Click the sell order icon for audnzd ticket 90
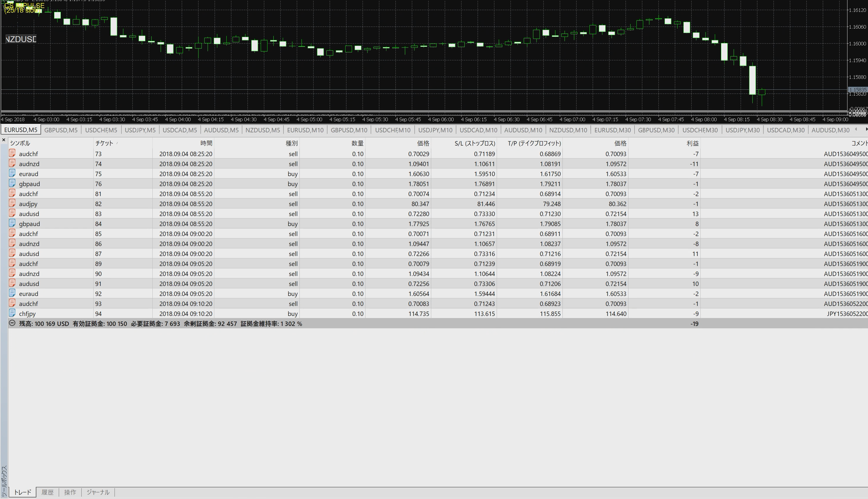The width and height of the screenshot is (868, 499). [x=12, y=273]
